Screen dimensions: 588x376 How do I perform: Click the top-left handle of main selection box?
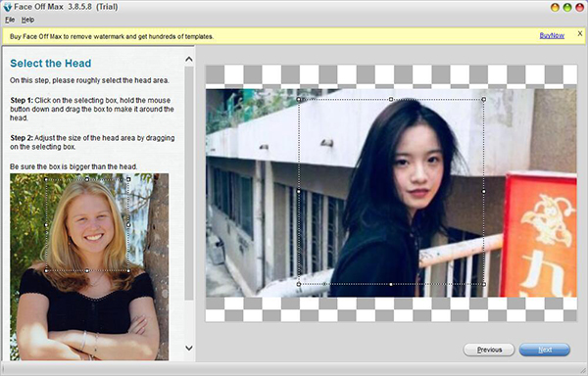pyautogui.click(x=299, y=99)
